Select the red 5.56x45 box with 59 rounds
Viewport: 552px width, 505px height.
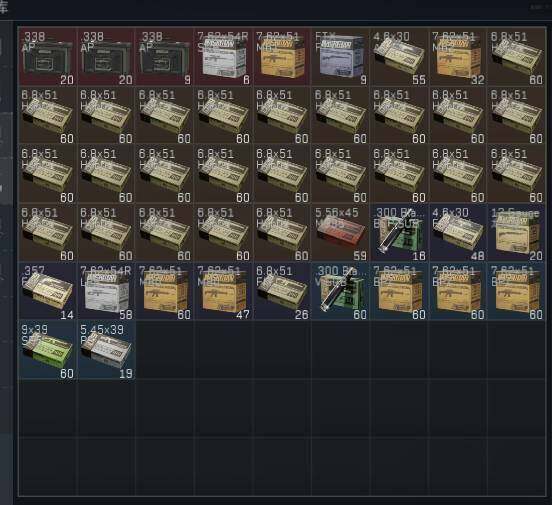[x=340, y=233]
